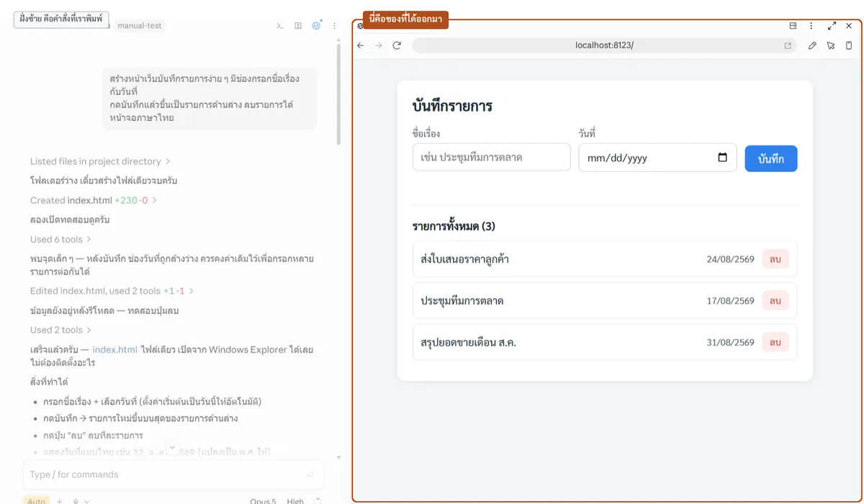The image size is (864, 504).
Task: Open the calendar picker icon in date field
Action: pos(722,158)
